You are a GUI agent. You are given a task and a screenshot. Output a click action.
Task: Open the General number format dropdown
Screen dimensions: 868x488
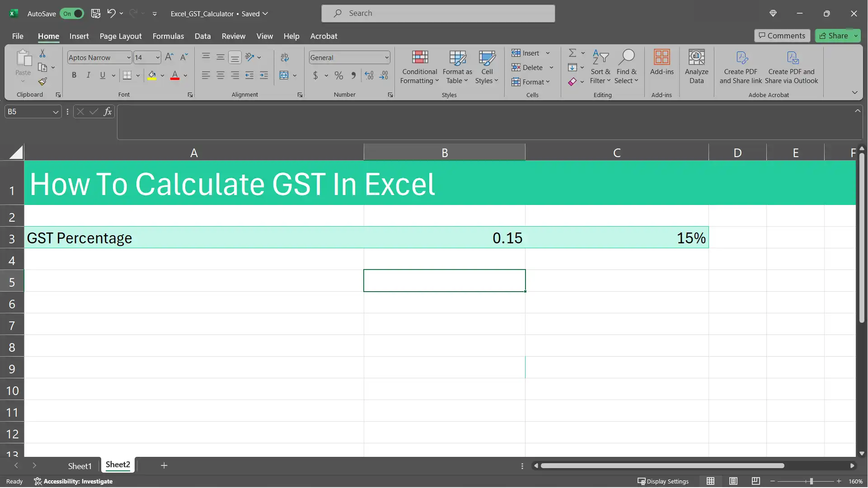[x=387, y=57]
